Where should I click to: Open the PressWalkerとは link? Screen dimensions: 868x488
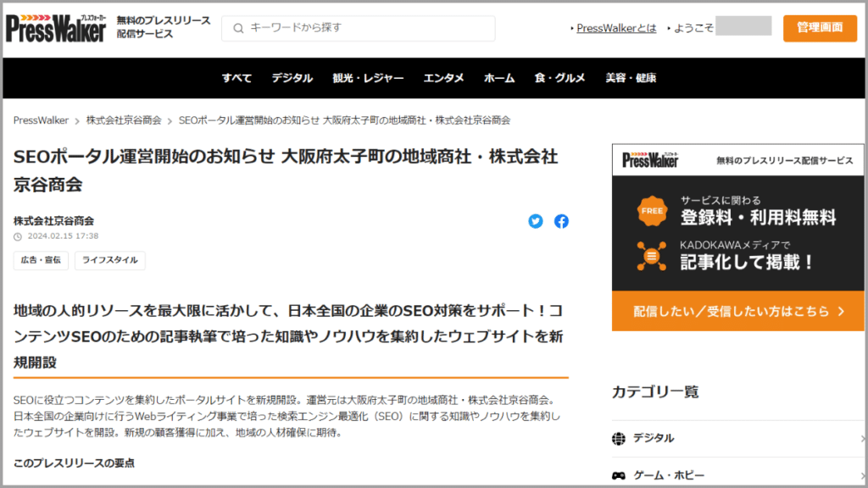point(616,28)
